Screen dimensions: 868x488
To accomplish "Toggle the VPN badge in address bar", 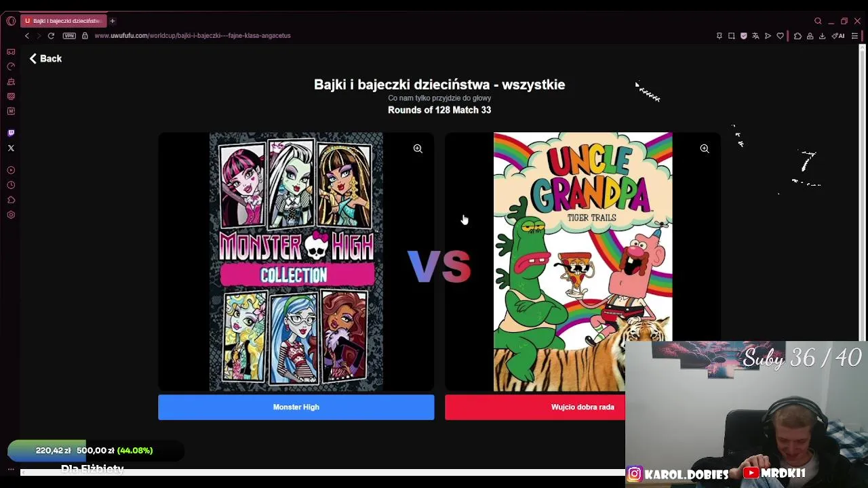I will point(69,36).
